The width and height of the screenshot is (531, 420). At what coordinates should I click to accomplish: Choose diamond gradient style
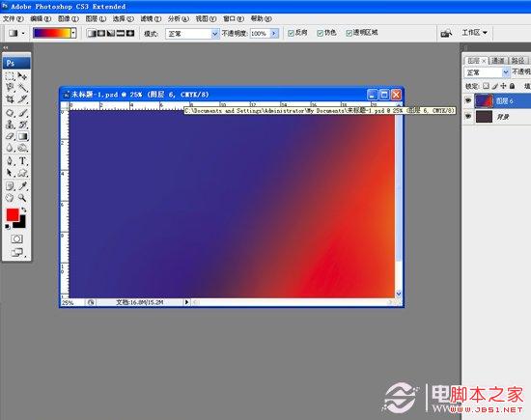tap(130, 33)
